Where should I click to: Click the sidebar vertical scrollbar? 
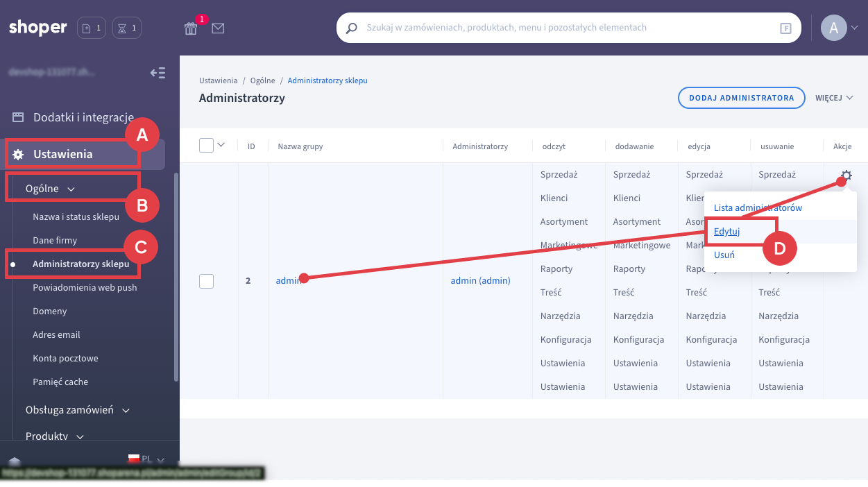click(x=176, y=277)
